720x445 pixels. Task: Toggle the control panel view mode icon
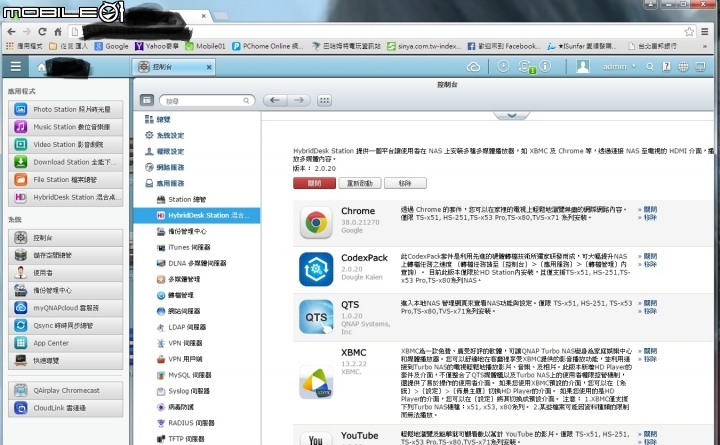coord(147,100)
